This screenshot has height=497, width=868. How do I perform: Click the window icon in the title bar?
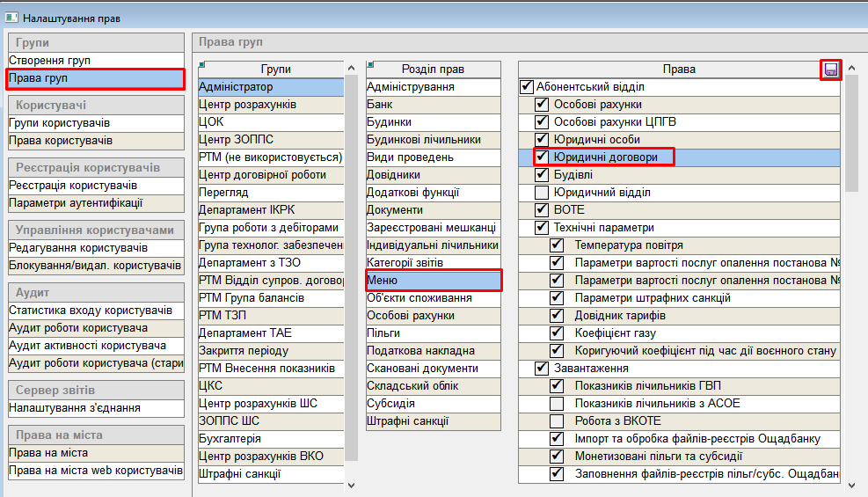click(11, 18)
